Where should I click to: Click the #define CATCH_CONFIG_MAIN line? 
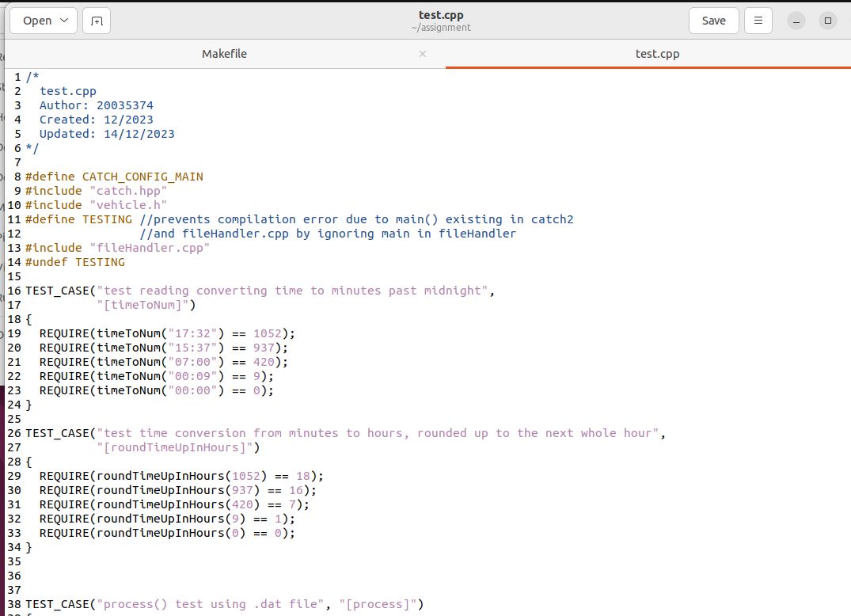114,177
